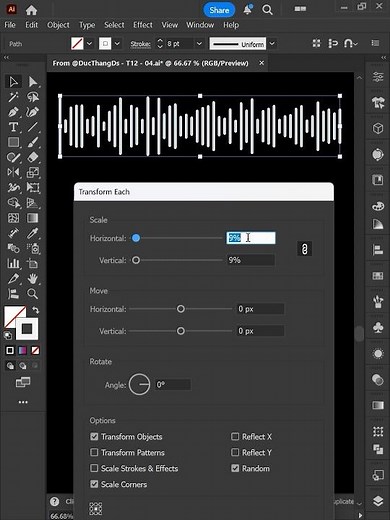Open the Object menu
Viewport: 390px width, 520px height.
click(58, 25)
